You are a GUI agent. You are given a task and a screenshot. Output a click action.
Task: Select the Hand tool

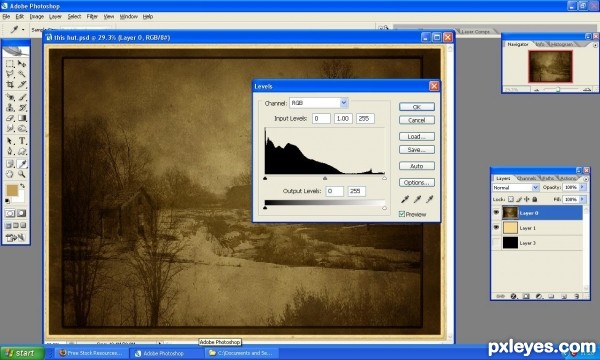point(10,174)
